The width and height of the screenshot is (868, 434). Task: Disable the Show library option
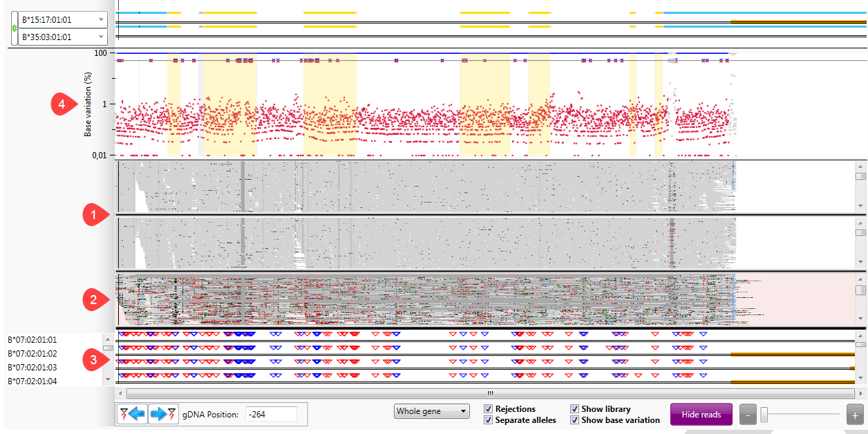(x=574, y=409)
